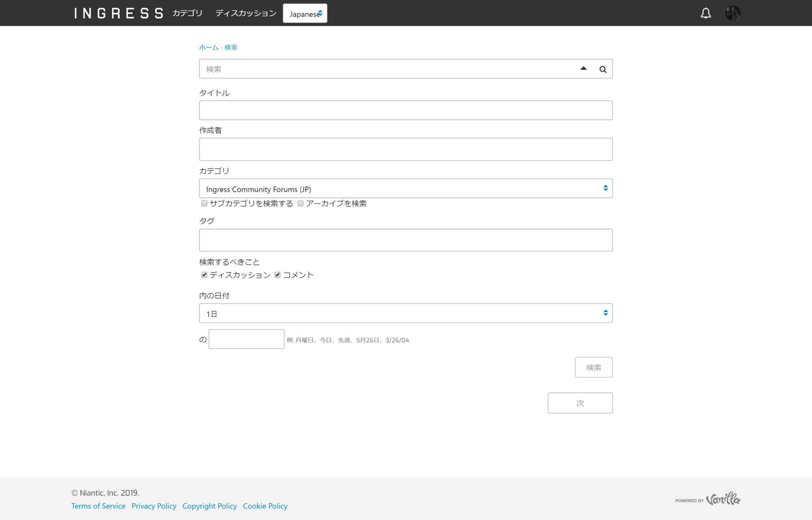Image resolution: width=812 pixels, height=520 pixels.
Task: Enable サブカテゴリを検索する checkbox
Action: (x=204, y=203)
